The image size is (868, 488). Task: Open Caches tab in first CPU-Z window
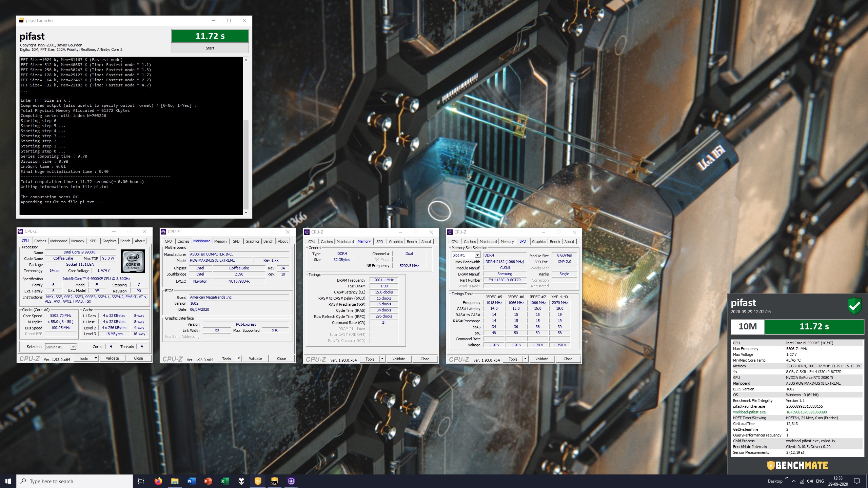click(40, 241)
